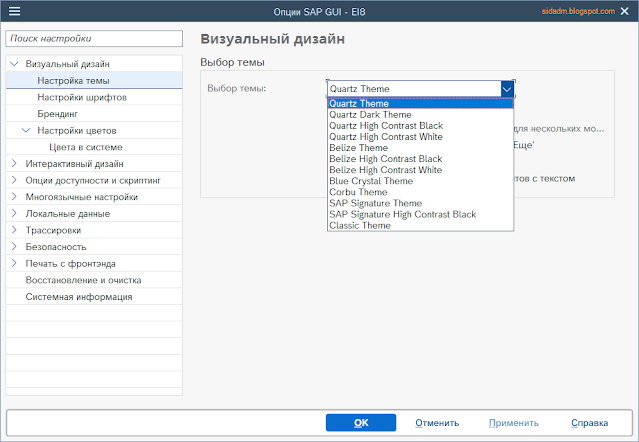
Task: Choose Quartz Theme from the list
Action: click(420, 103)
